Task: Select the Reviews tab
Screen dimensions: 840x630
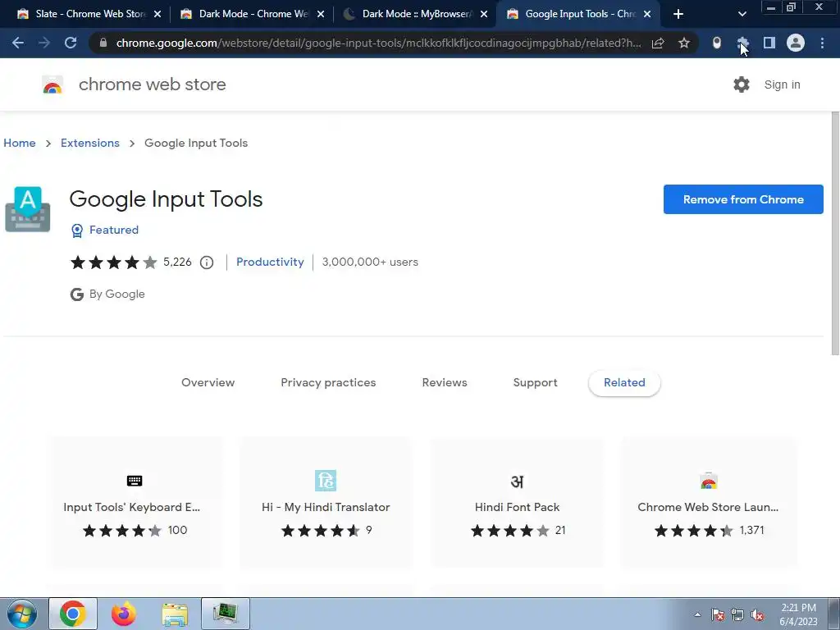Action: point(445,382)
